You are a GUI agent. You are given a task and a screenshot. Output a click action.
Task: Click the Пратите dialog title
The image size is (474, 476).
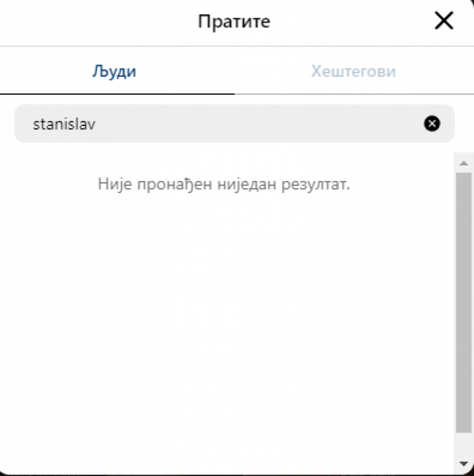pyautogui.click(x=234, y=22)
